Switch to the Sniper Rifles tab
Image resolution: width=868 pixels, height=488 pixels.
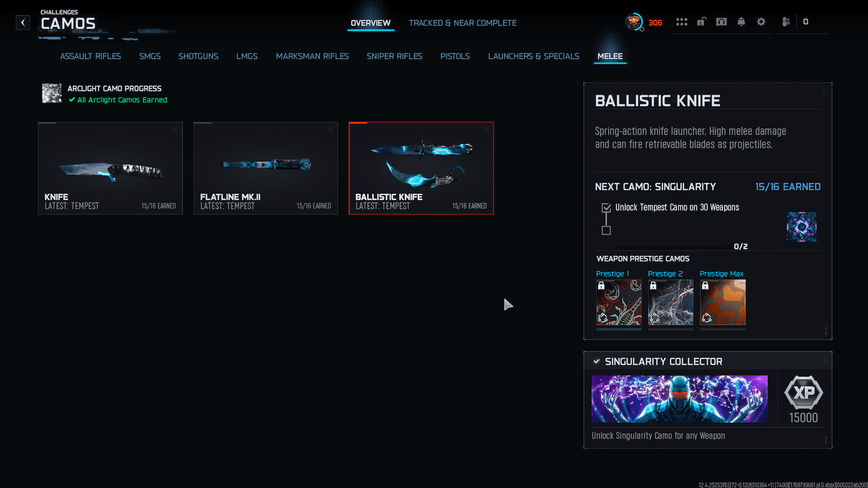click(395, 56)
